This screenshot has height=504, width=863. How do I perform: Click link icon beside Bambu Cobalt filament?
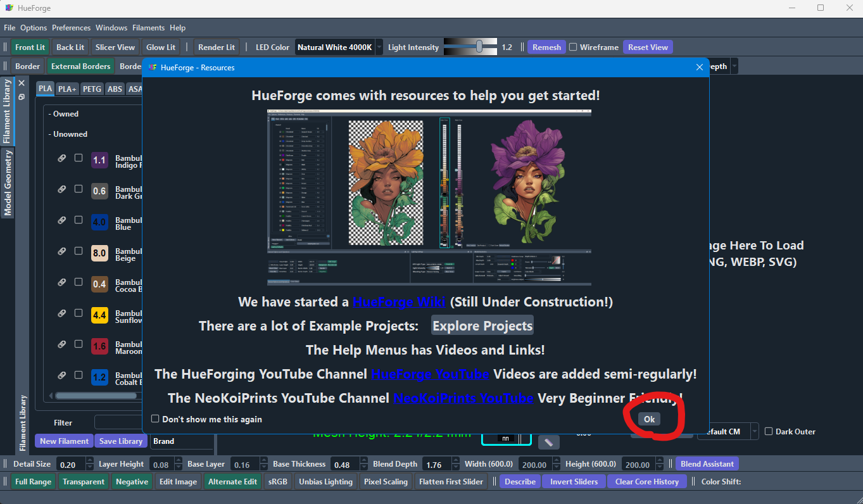62,375
